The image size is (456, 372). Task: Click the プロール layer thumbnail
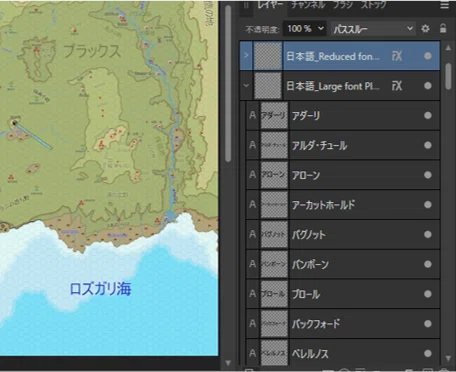point(274,294)
